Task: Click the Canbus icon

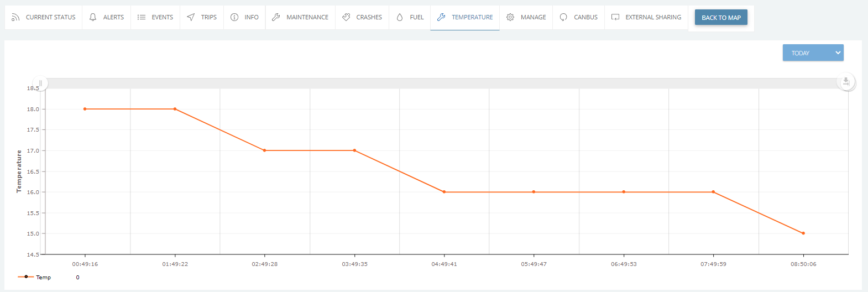Action: click(563, 17)
